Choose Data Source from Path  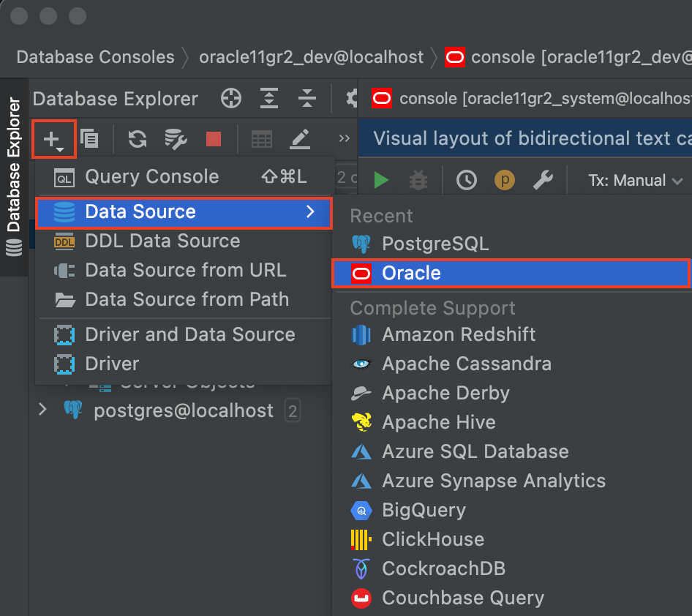pyautogui.click(x=184, y=300)
